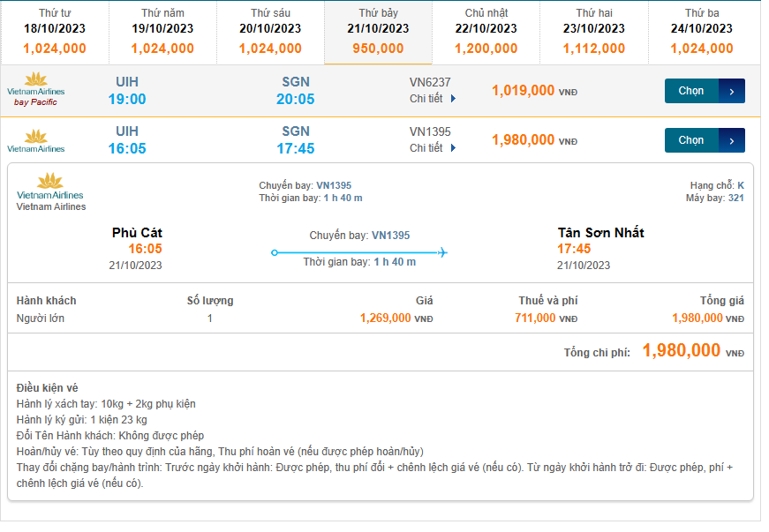Image resolution: width=769 pixels, height=532 pixels.
Task: Click the Điều kiện vé heading
Action: point(48,388)
